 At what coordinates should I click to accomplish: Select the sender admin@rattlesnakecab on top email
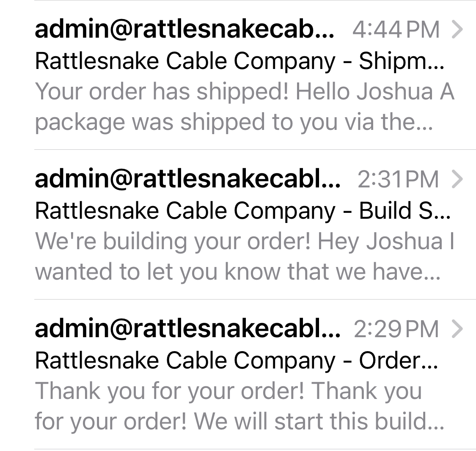184,29
